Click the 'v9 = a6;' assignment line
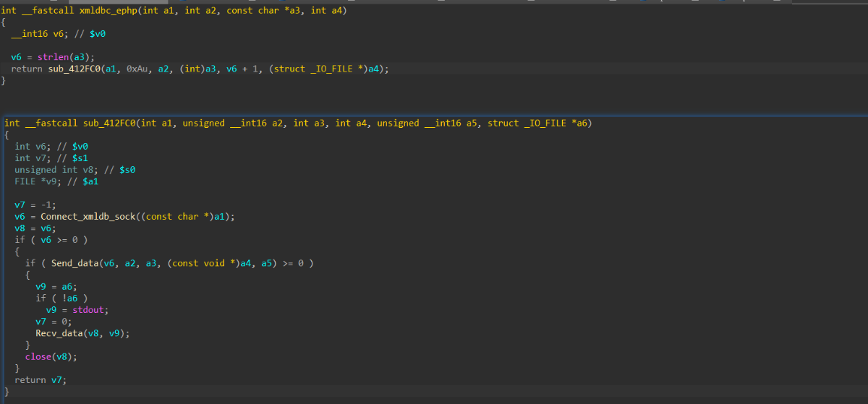This screenshot has width=868, height=404. pos(56,286)
